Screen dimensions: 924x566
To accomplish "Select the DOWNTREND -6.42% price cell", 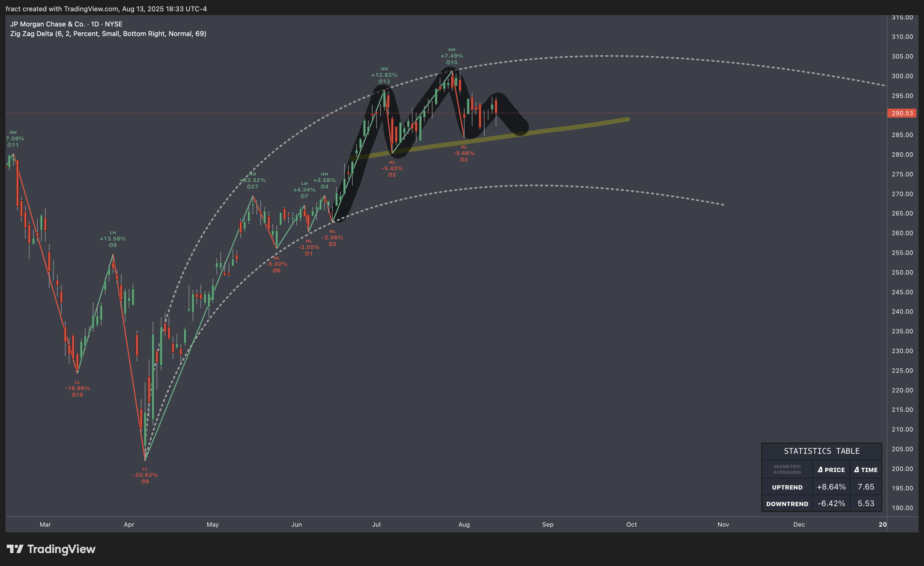I will (x=831, y=503).
